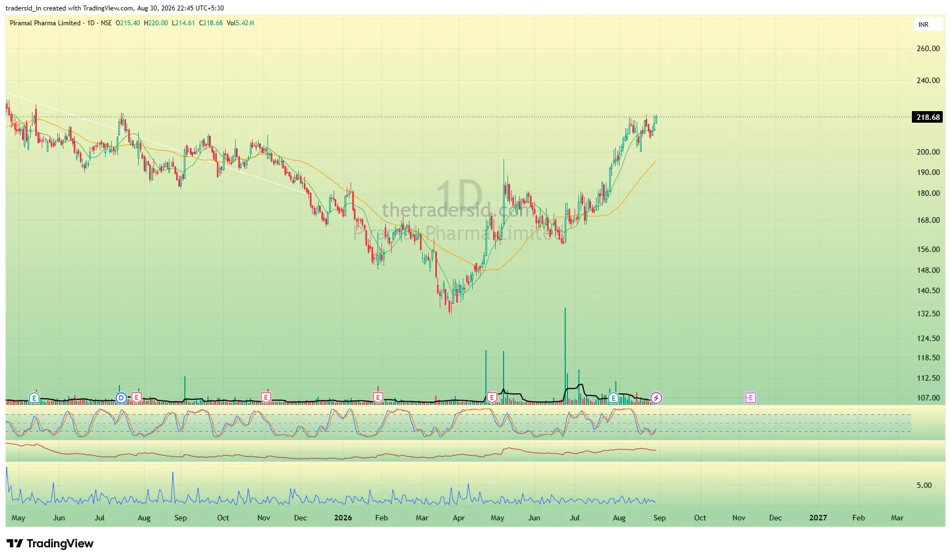Open the teal earnings E marker near May 2025
The width and height of the screenshot is (951, 560).
point(34,398)
